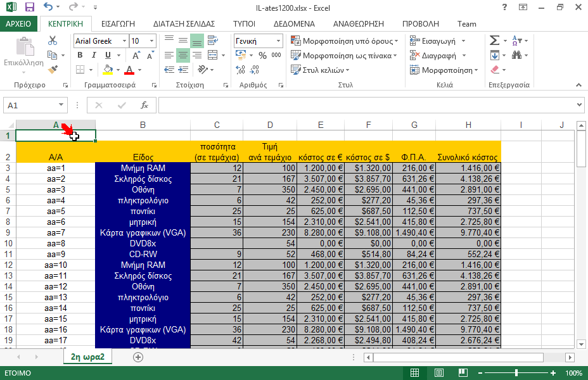The image size is (588, 380).
Task: Switch to ΔΙΑΤΑΞΗ ΣΕΛΙΔΑΣ tab
Action: [x=184, y=24]
